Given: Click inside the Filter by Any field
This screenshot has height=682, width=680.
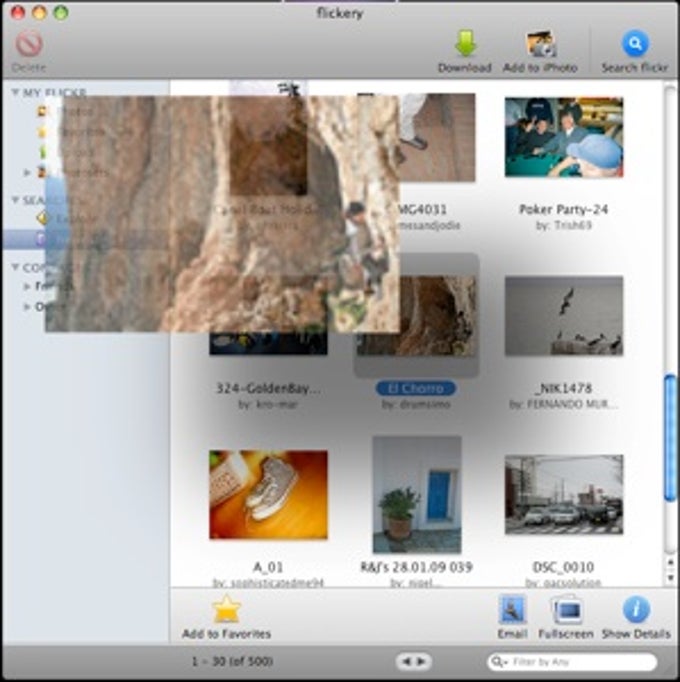Looking at the screenshot, I should (x=572, y=662).
